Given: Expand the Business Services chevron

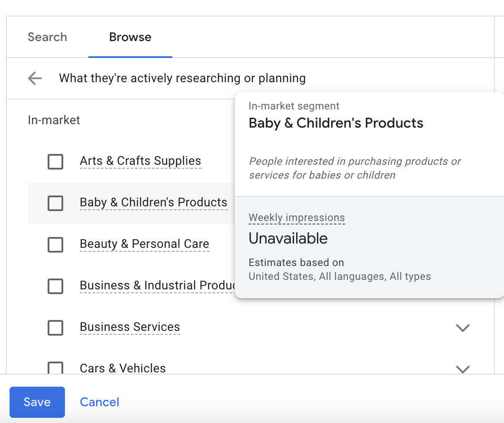Looking at the screenshot, I should click(x=463, y=328).
